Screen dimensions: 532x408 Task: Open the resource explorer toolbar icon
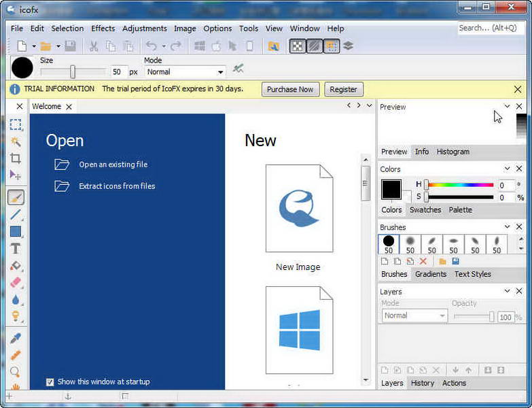[x=273, y=46]
